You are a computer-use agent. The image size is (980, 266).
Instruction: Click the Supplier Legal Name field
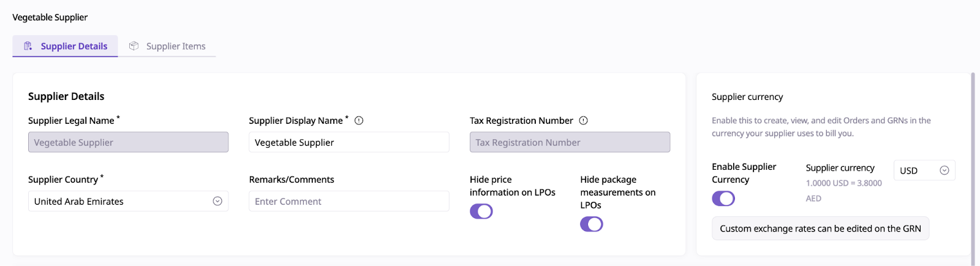point(128,142)
